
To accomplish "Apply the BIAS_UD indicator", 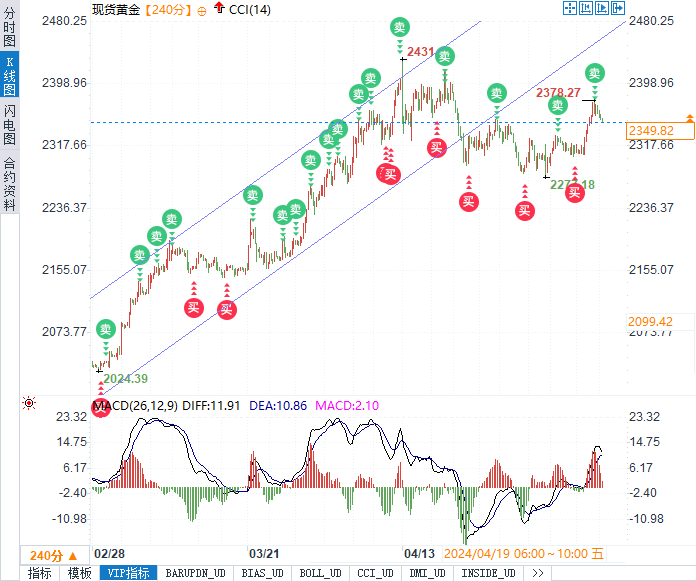I will click(263, 573).
